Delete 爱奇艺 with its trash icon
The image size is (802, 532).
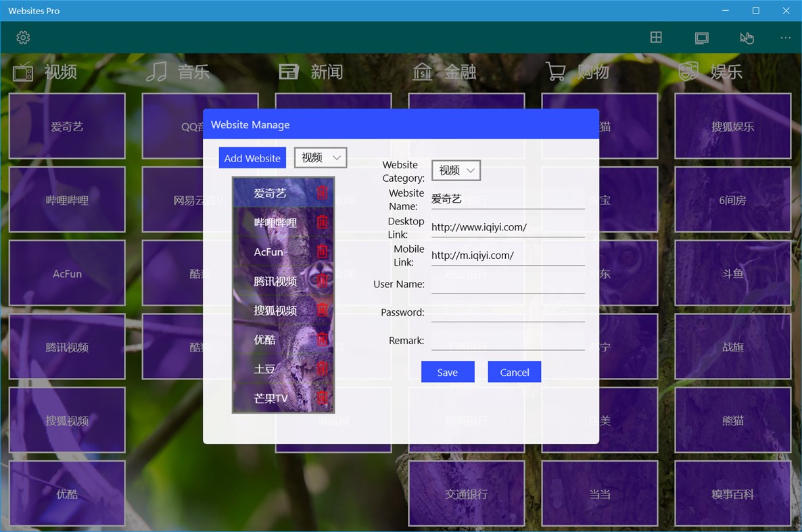(323, 193)
